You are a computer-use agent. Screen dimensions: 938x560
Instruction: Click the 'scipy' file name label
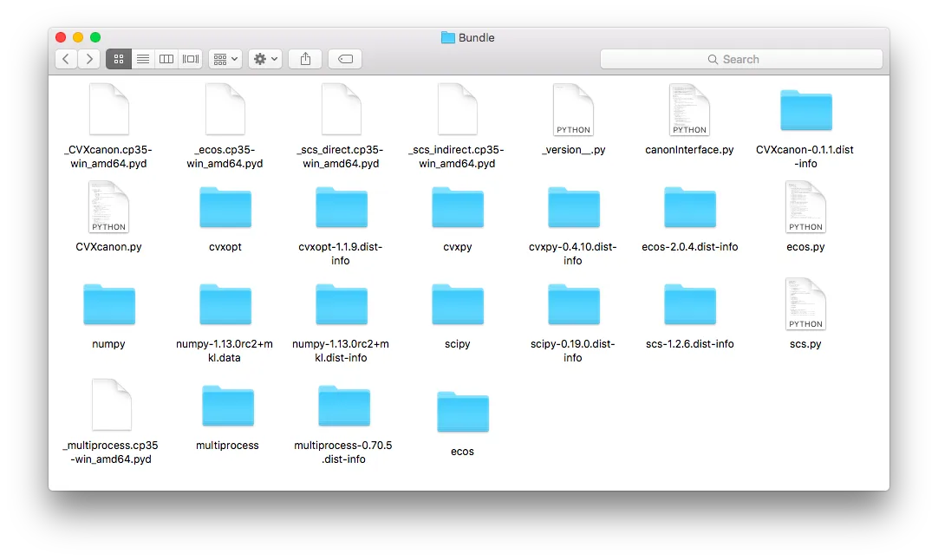457,344
